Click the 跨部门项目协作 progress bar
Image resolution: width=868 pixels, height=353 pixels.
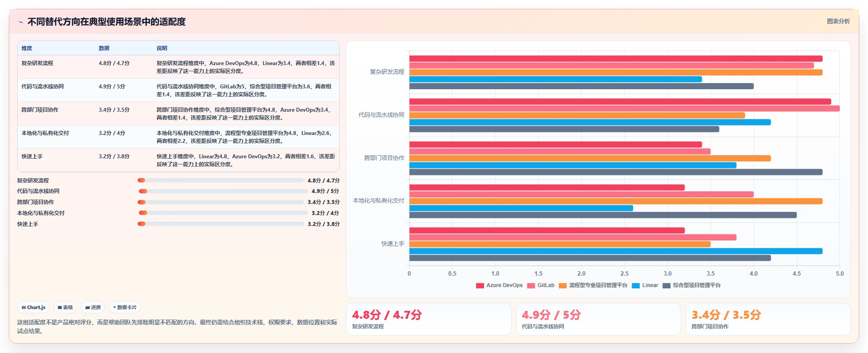(221, 202)
